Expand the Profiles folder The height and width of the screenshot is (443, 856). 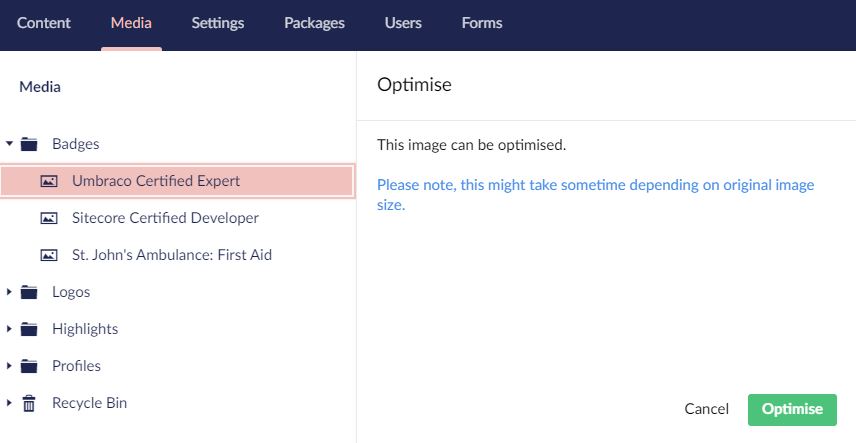click(x=9, y=366)
